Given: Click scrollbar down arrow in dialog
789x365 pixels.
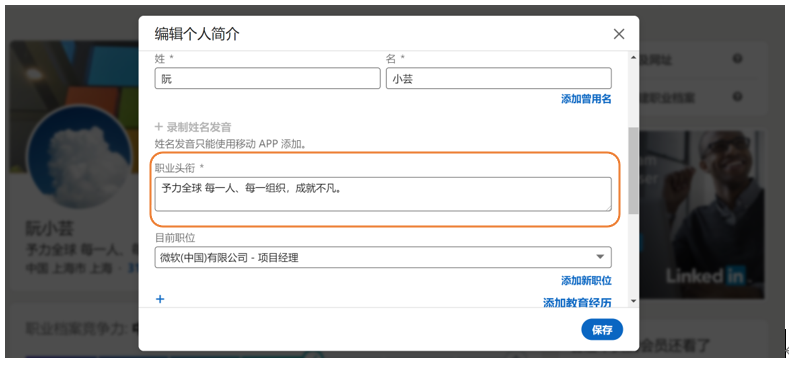Looking at the screenshot, I should 634,301.
